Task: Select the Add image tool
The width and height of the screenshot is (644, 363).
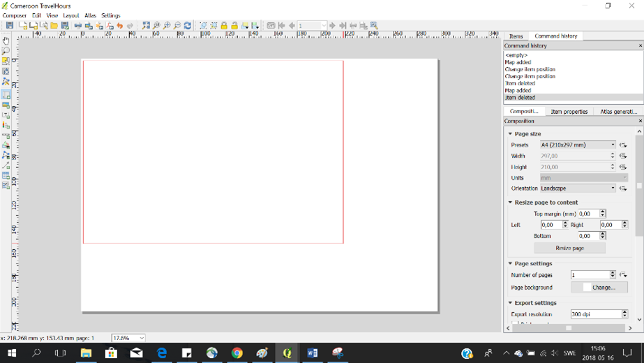Action: tap(6, 105)
